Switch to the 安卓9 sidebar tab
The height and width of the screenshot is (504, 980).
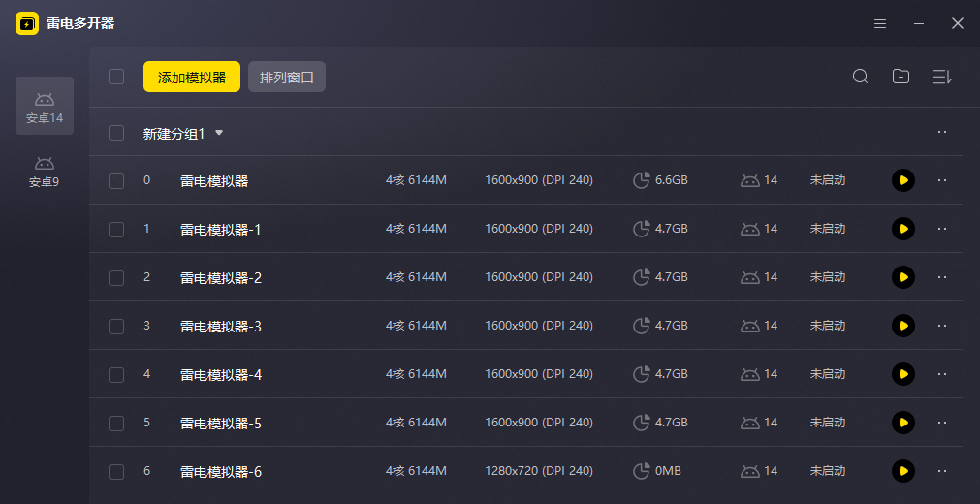pos(45,172)
